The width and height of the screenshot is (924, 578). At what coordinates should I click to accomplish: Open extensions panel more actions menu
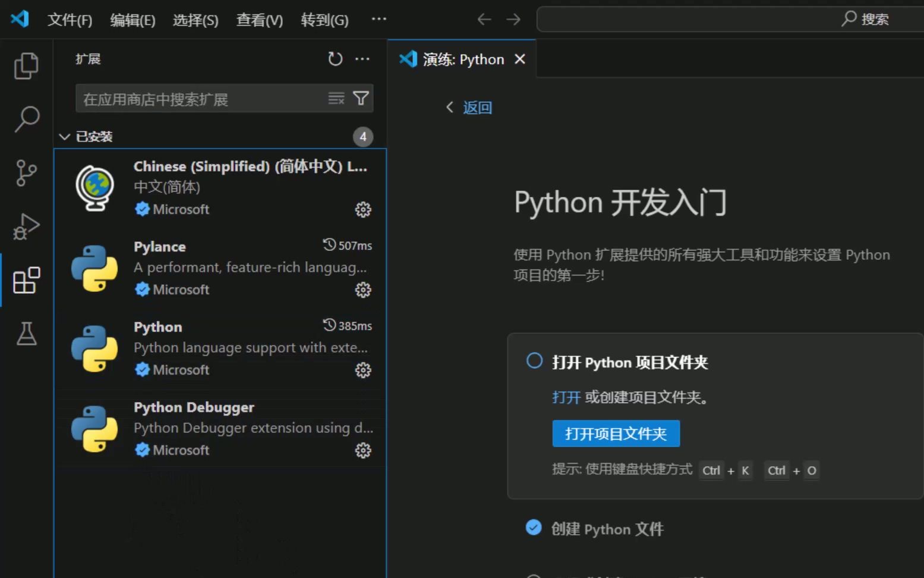[x=363, y=59]
